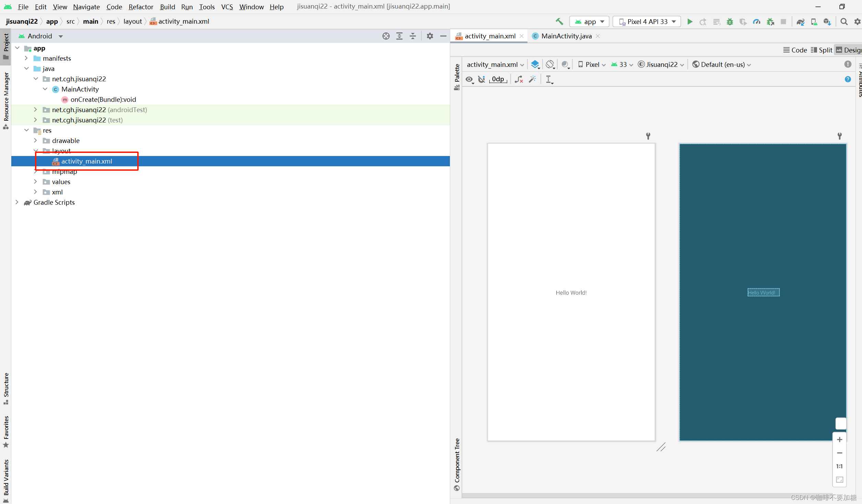
Task: Switch editor to Split view mode
Action: click(822, 50)
